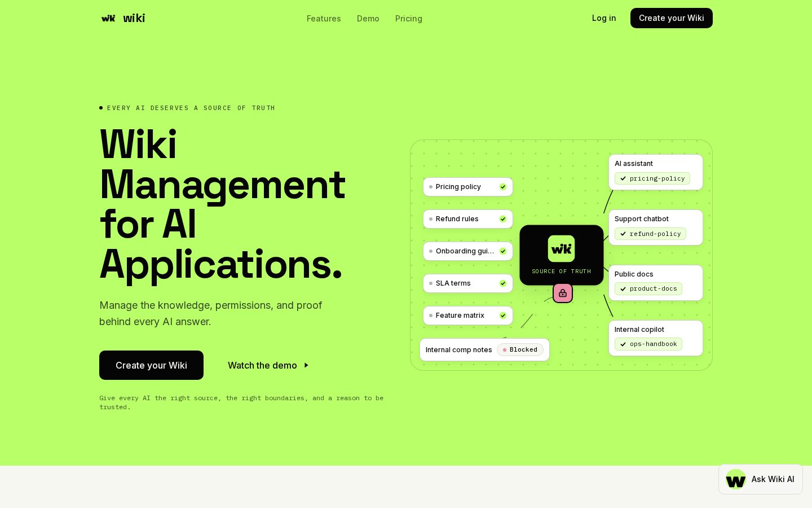Click the SLA terms label
812x508 pixels.
[x=453, y=283]
